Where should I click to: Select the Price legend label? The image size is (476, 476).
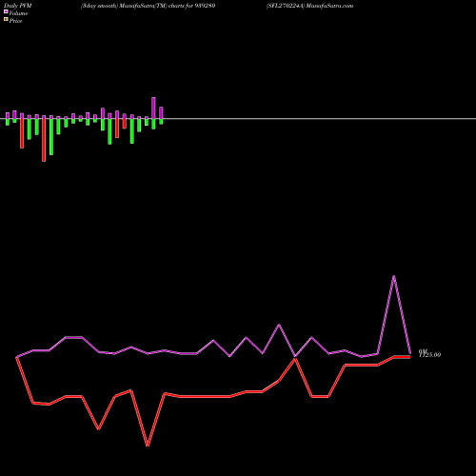point(15,21)
